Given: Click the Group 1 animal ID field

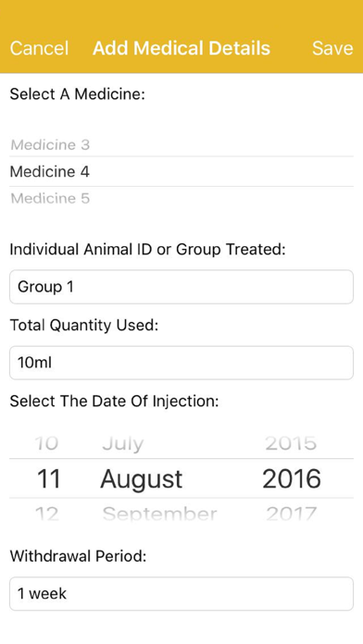Looking at the screenshot, I should point(181,287).
